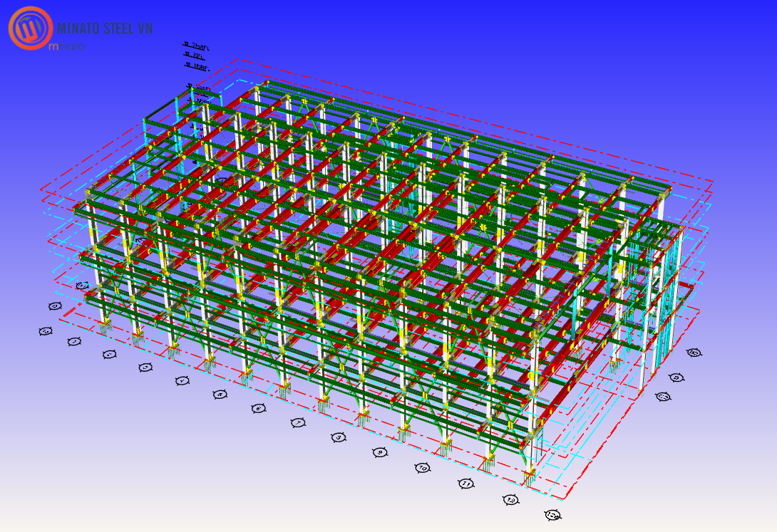Image resolution: width=777 pixels, height=532 pixels.
Task: Click the RFL level label
Action: (x=194, y=56)
